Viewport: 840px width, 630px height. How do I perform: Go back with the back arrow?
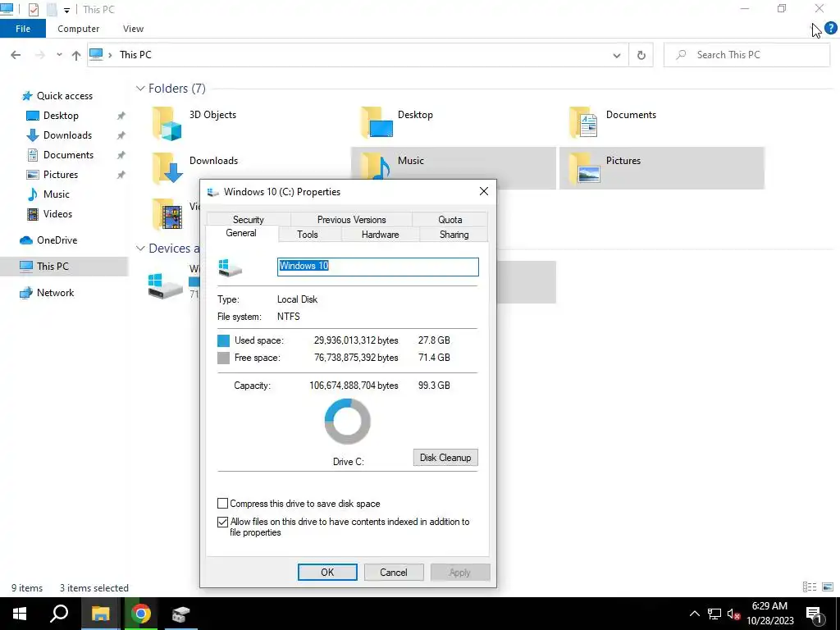click(16, 55)
